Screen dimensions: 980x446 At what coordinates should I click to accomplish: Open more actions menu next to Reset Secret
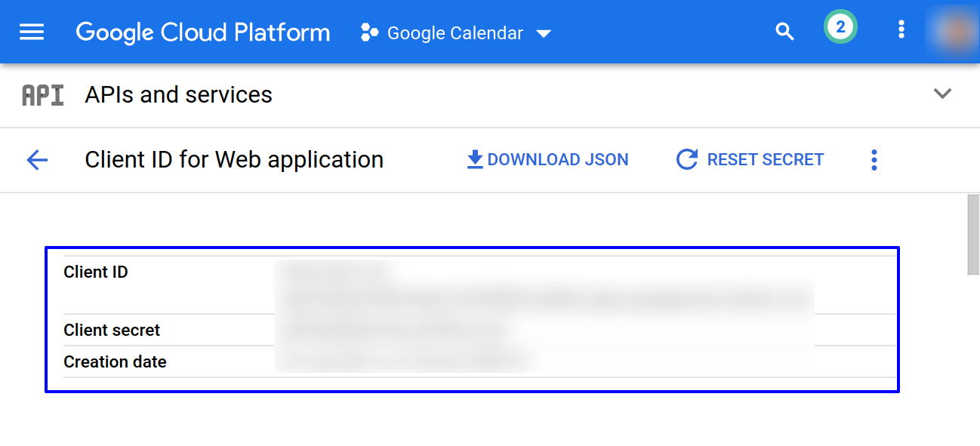pos(874,160)
